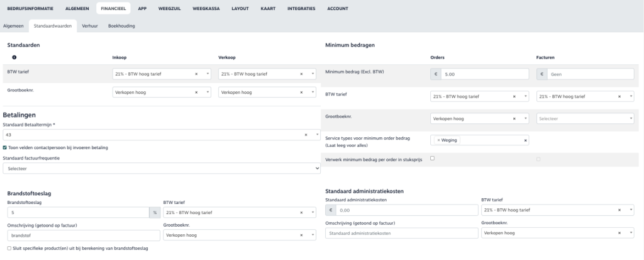Viewport: 644px width, 260px height.
Task: Expand the Facturen Grootboeknr. Selecteer dropdown
Action: click(586, 118)
